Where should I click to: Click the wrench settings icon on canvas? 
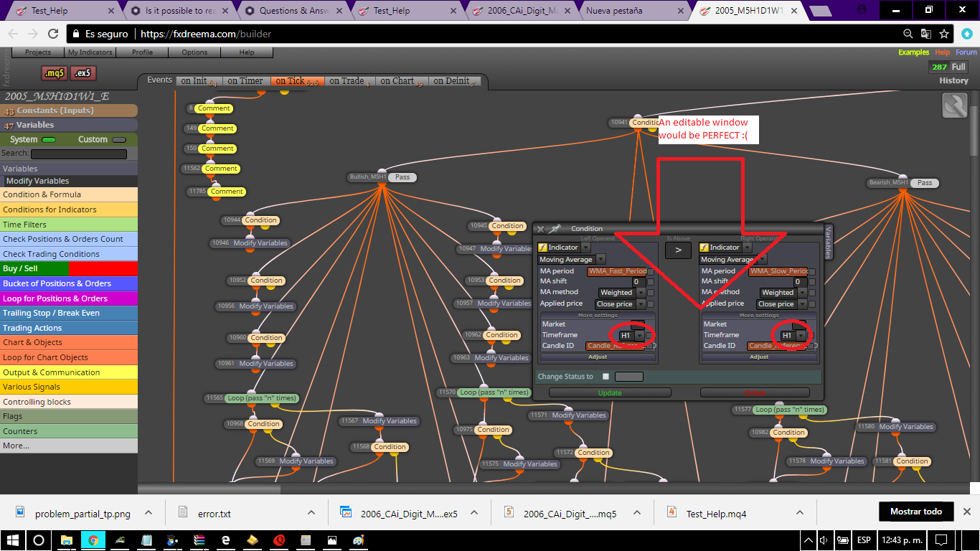pyautogui.click(x=954, y=107)
